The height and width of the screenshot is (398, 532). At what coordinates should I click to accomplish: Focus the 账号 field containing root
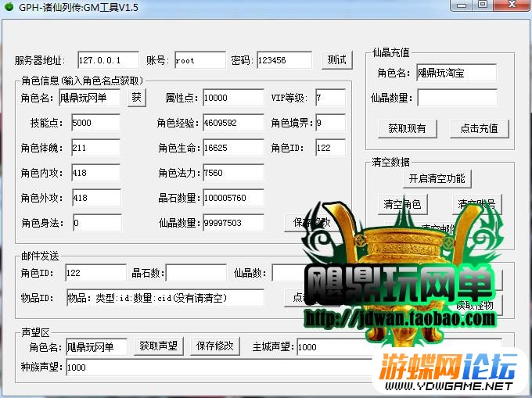click(200, 60)
